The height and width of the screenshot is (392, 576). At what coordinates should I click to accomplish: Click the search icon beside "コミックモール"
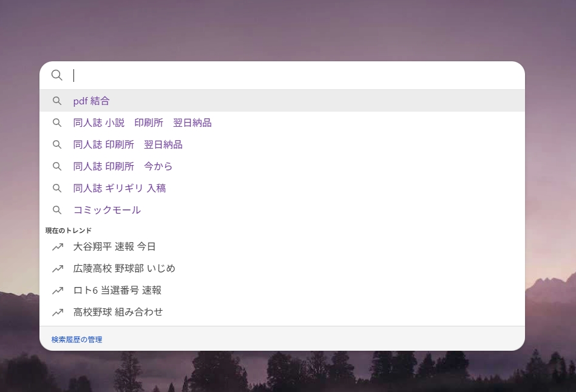point(57,210)
